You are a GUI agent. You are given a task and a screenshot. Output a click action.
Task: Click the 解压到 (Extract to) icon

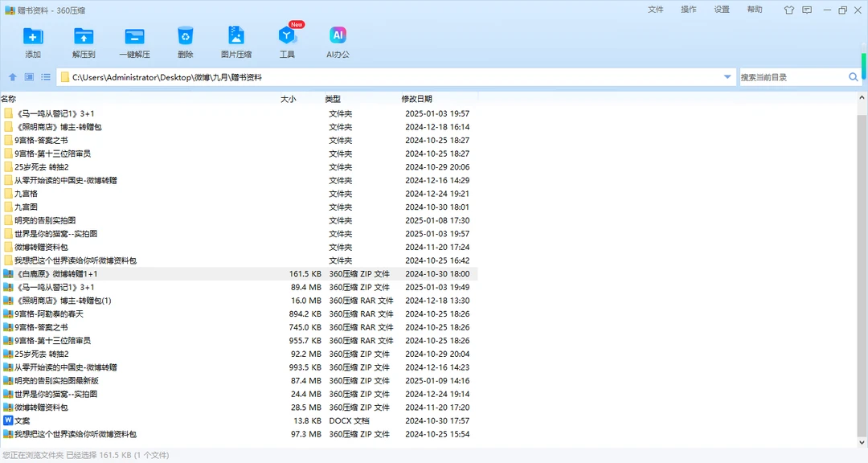84,36
